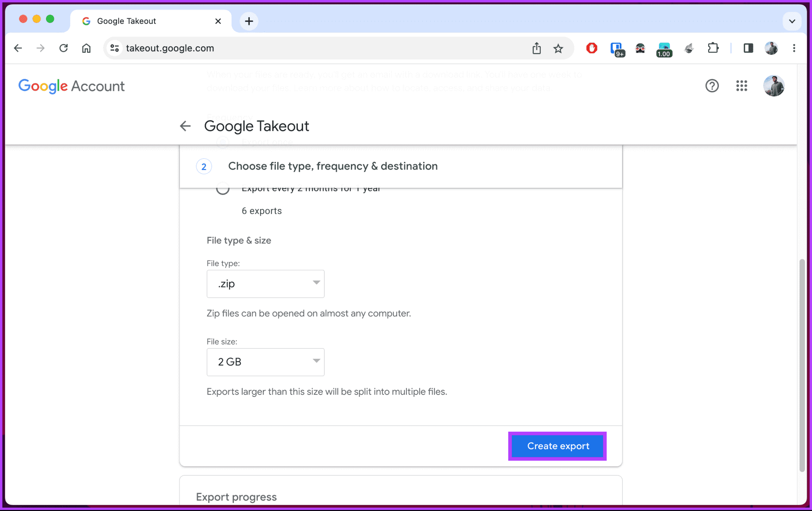Open a new browser tab
Viewport: 812px width, 511px height.
249,21
